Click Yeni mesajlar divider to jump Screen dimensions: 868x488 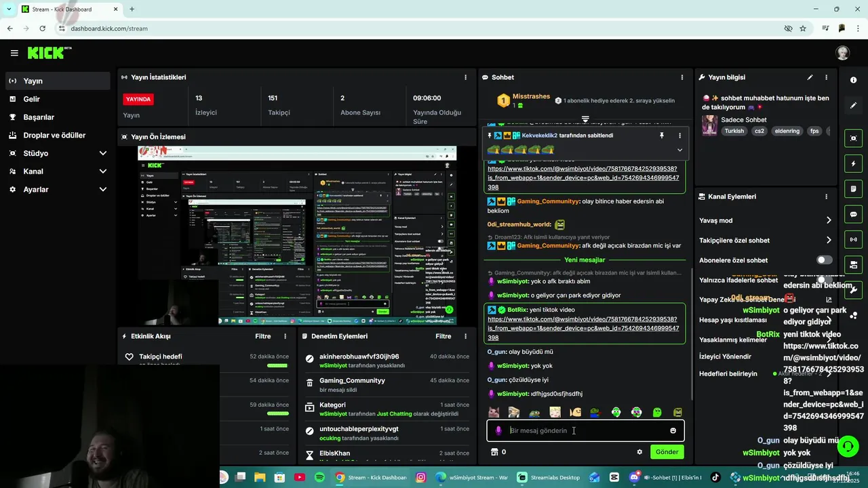tap(585, 260)
